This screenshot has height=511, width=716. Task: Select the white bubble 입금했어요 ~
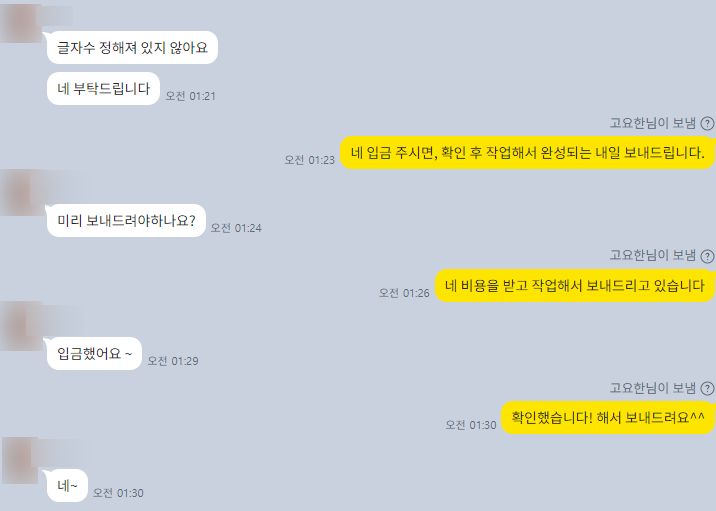point(94,353)
